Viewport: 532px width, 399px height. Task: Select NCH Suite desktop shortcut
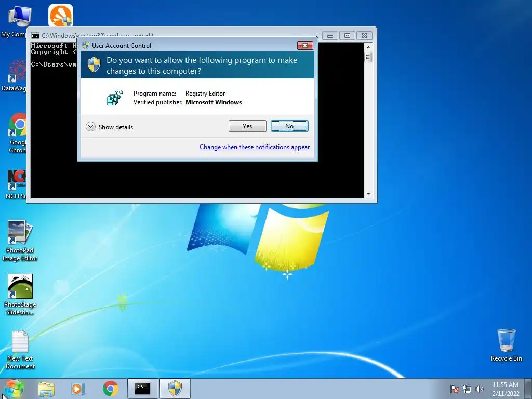(16, 184)
